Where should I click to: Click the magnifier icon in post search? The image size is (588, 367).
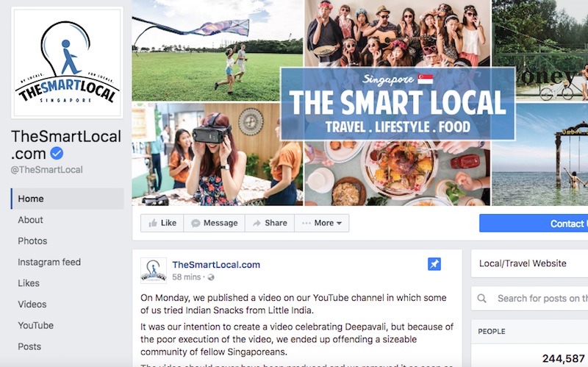click(x=482, y=299)
